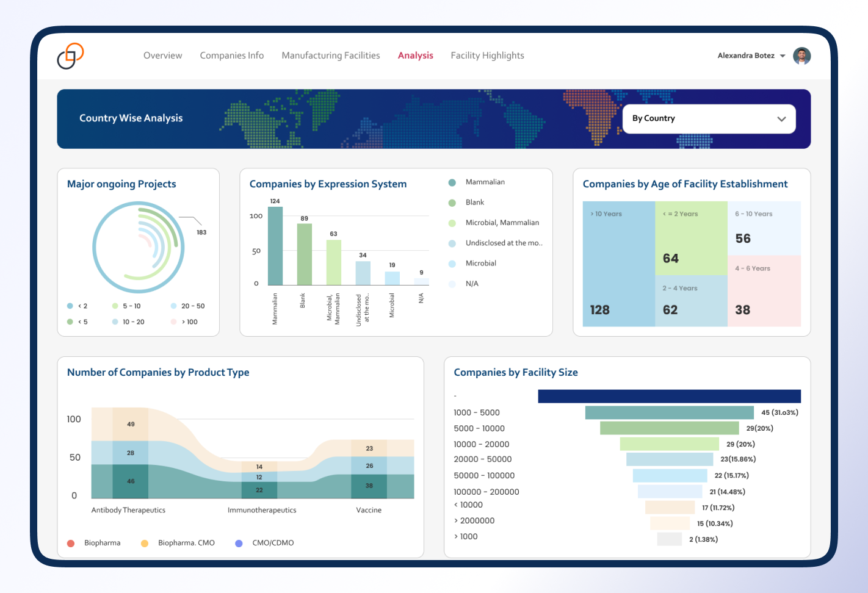The width and height of the screenshot is (868, 593).
Task: Toggle CMO/CDMO legend entry
Action: [x=239, y=543]
